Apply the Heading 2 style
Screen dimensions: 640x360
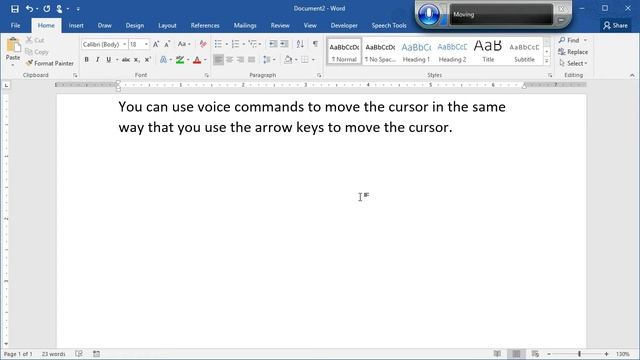pyautogui.click(x=452, y=51)
